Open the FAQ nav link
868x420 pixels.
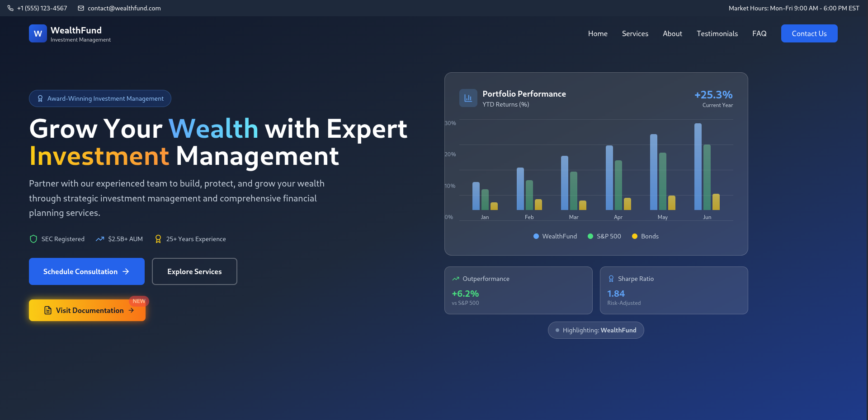click(x=759, y=33)
